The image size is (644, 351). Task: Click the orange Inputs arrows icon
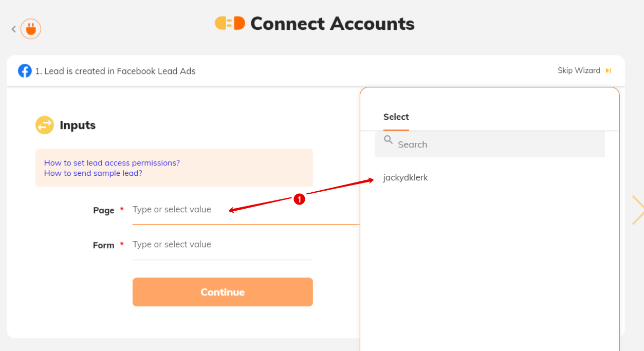tap(45, 125)
